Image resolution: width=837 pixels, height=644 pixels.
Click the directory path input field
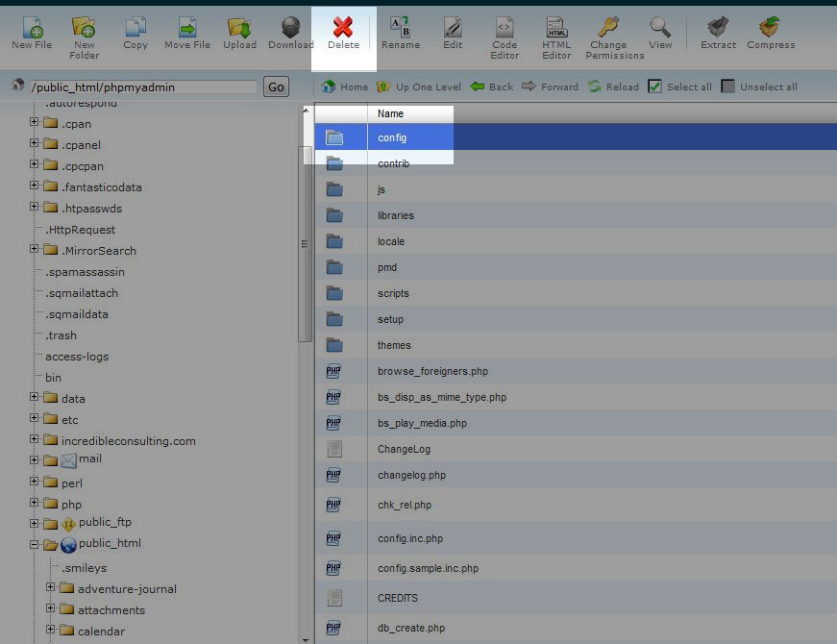[142, 87]
